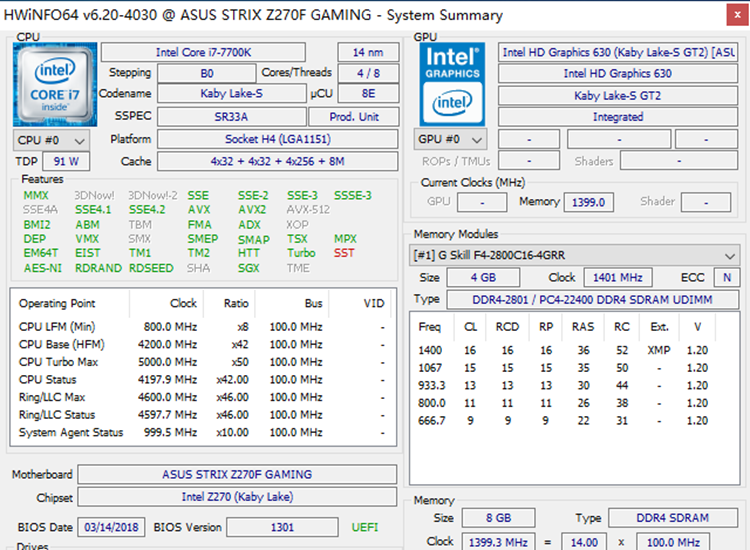Click the Freq column header in timings table
750x550 pixels.
click(430, 327)
